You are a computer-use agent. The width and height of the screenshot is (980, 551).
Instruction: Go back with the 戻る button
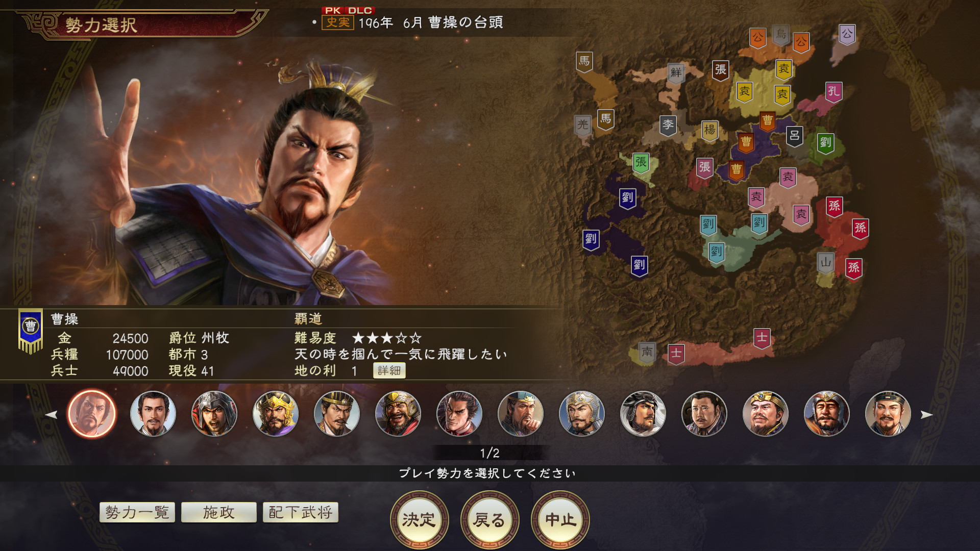[489, 520]
